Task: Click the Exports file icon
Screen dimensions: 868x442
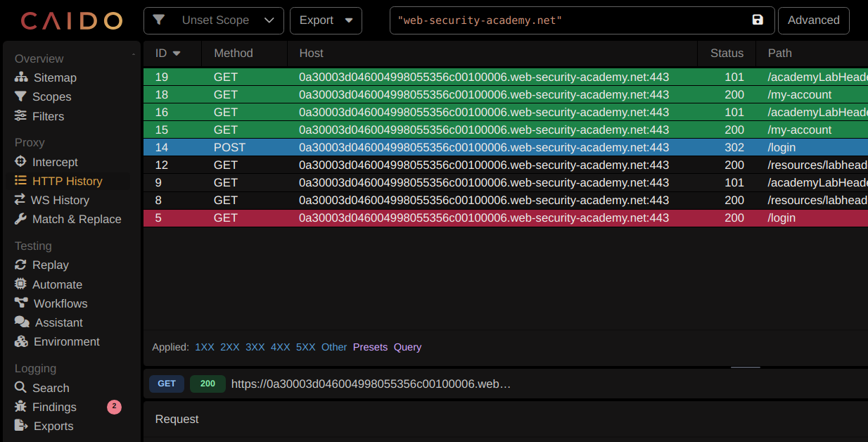Action: (20, 426)
